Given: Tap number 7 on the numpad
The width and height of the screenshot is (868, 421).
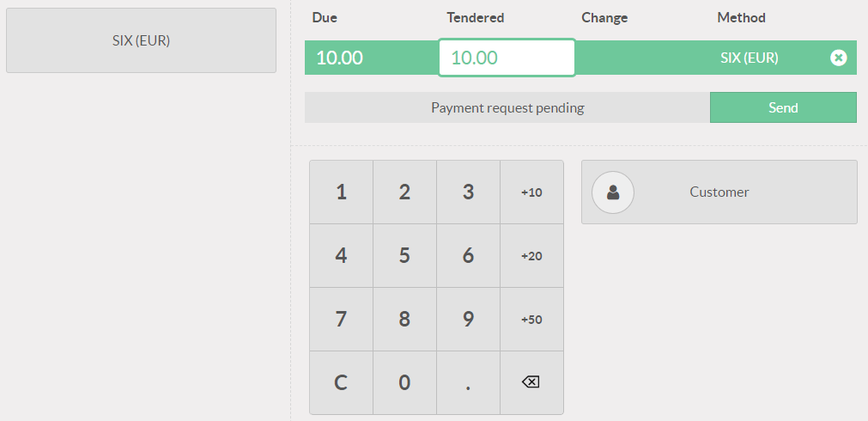Looking at the screenshot, I should coord(341,320).
